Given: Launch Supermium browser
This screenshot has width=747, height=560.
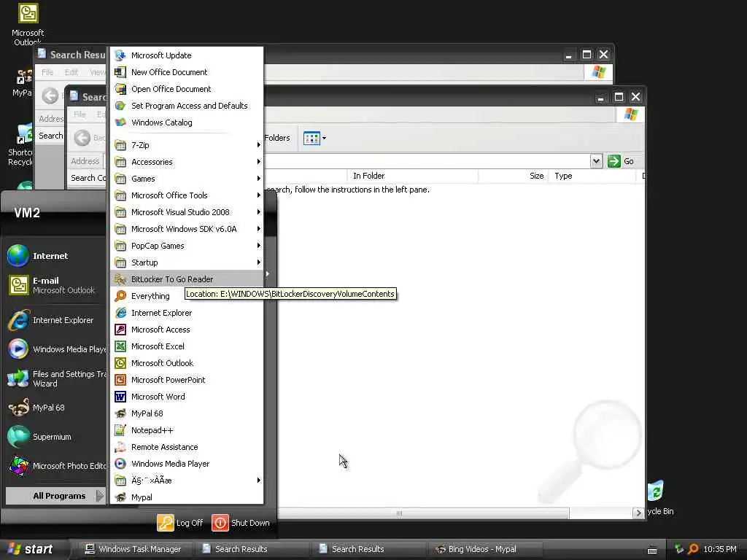Looking at the screenshot, I should tap(55, 437).
